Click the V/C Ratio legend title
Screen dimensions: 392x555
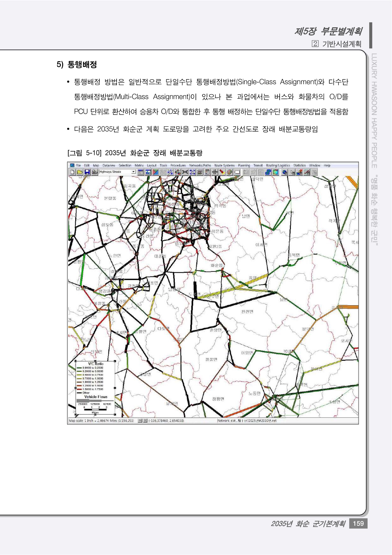[96, 364]
